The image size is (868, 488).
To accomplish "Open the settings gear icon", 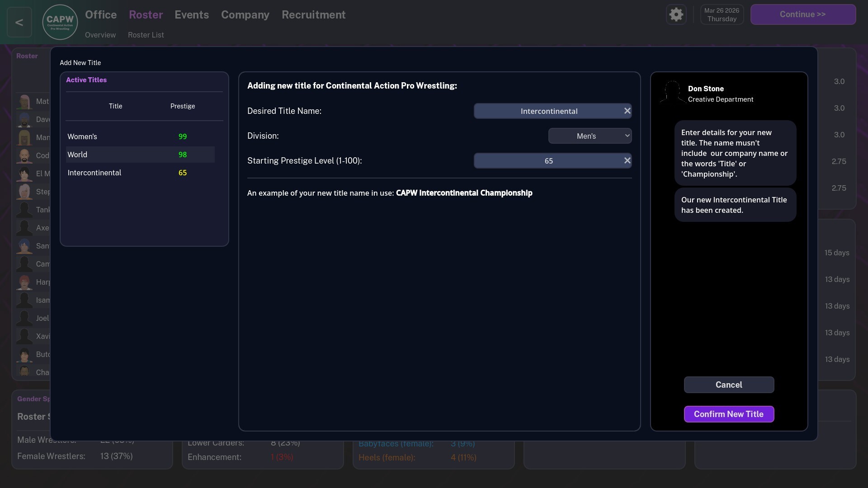I will click(x=676, y=14).
